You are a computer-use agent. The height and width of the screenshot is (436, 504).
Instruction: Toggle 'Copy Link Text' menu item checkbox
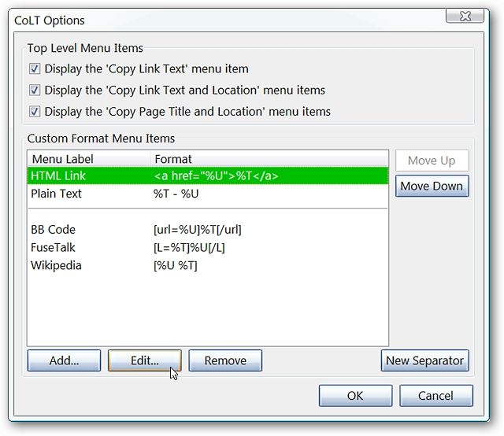coord(35,68)
